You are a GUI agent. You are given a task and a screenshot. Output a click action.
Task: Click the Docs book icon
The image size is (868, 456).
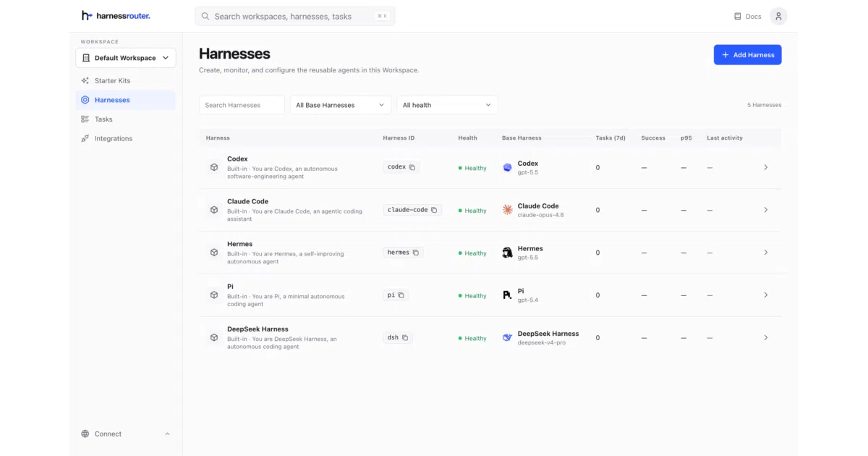click(737, 16)
